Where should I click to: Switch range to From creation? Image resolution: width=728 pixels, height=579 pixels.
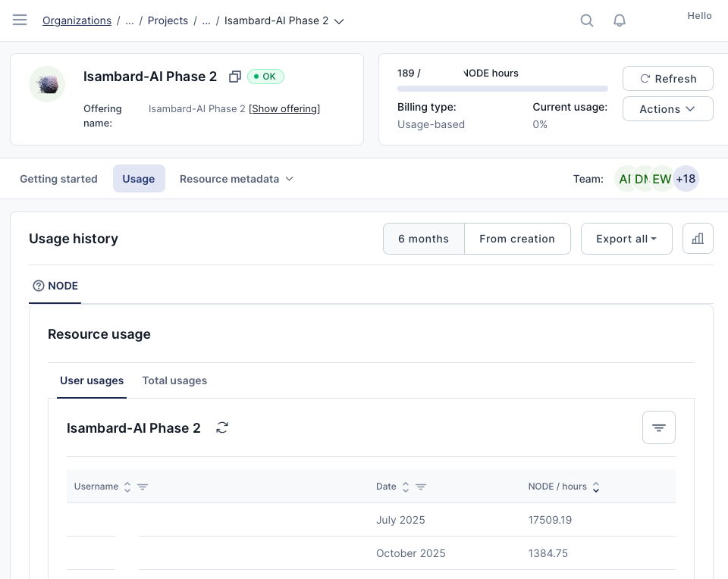517,239
